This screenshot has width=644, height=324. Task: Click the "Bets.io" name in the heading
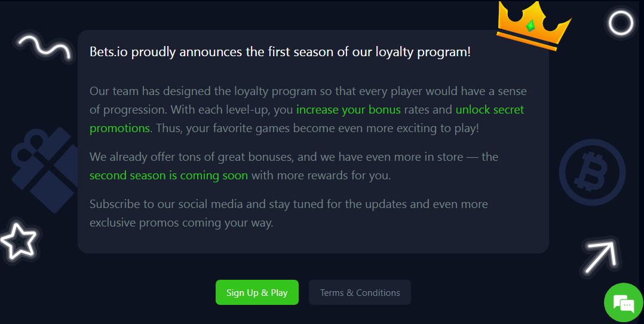(109, 52)
